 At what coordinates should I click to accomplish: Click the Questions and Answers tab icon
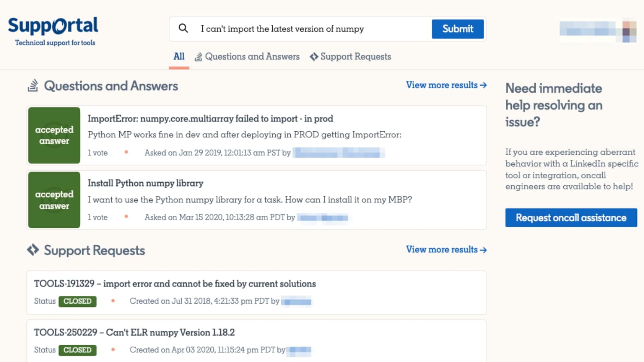[x=198, y=57]
